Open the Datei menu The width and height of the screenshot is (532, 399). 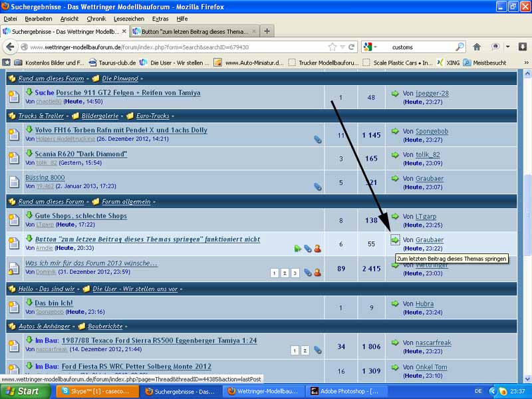pos(10,19)
